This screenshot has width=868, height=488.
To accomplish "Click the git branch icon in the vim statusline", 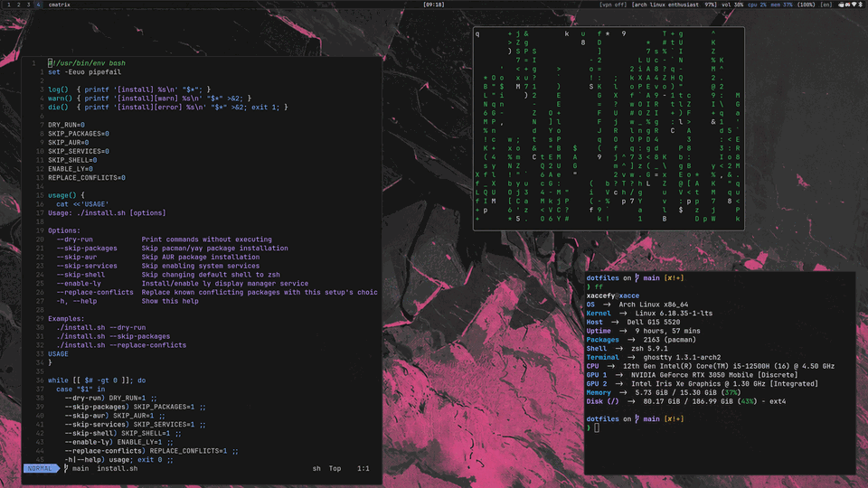I will pyautogui.click(x=66, y=469).
